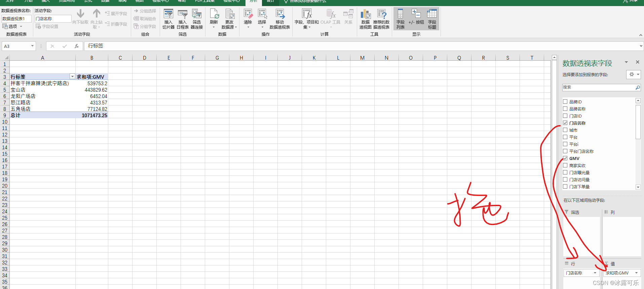
Task: Toggle the +/- Buttons display
Action: click(416, 17)
